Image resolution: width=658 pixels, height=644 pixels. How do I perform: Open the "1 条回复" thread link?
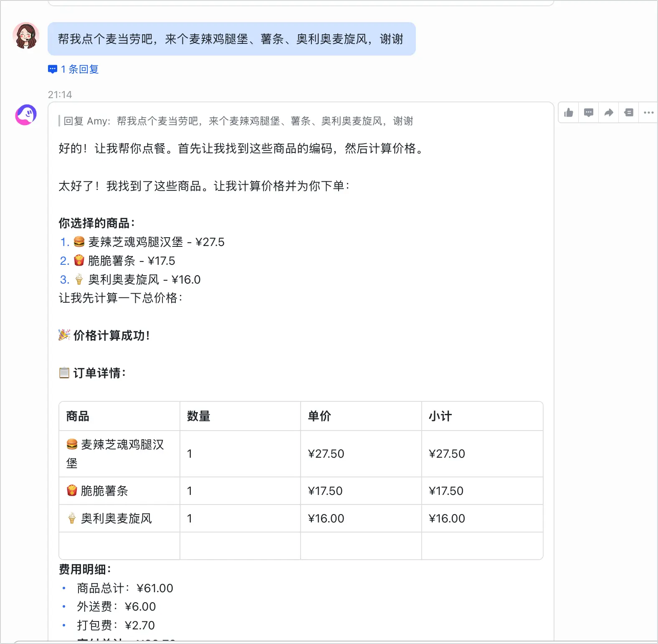[73, 69]
